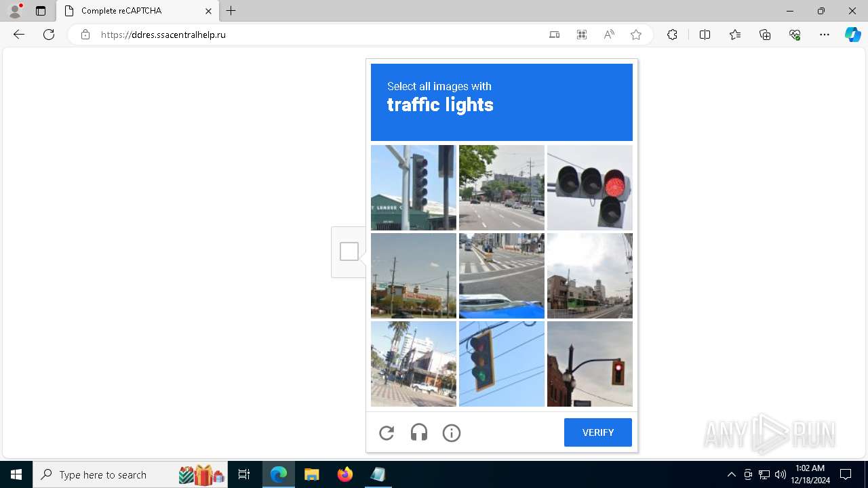This screenshot has height=488, width=868.
Task: Open the clock and date flyout
Action: pos(810,474)
